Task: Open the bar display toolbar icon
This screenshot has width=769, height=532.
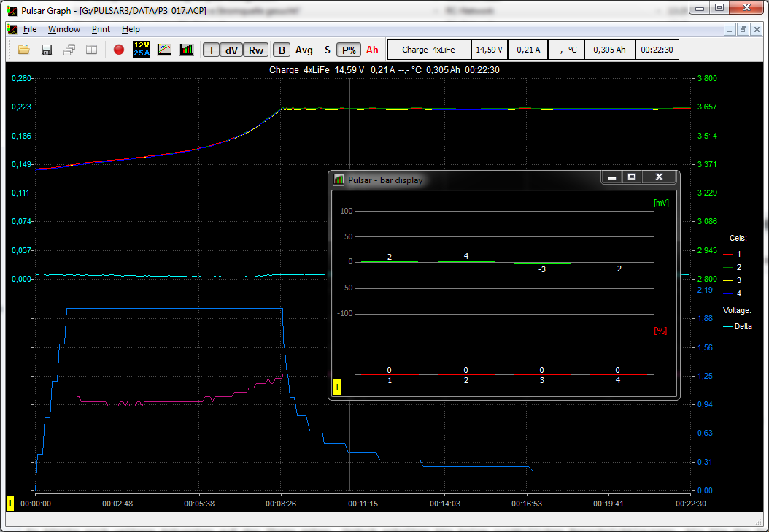Action: 186,50
